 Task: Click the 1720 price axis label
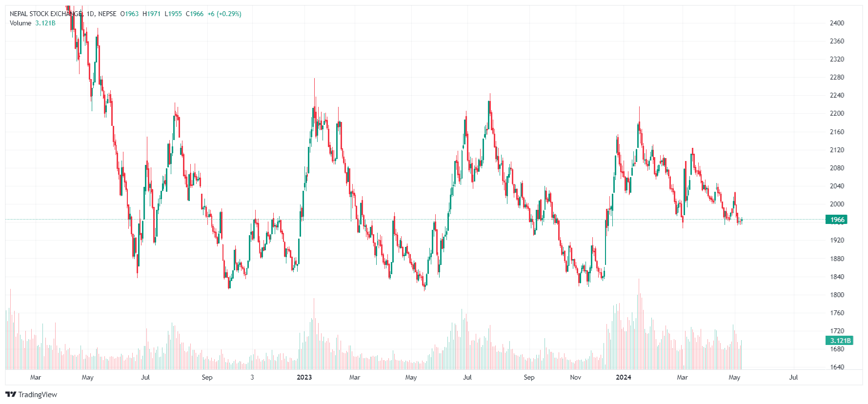pyautogui.click(x=837, y=331)
